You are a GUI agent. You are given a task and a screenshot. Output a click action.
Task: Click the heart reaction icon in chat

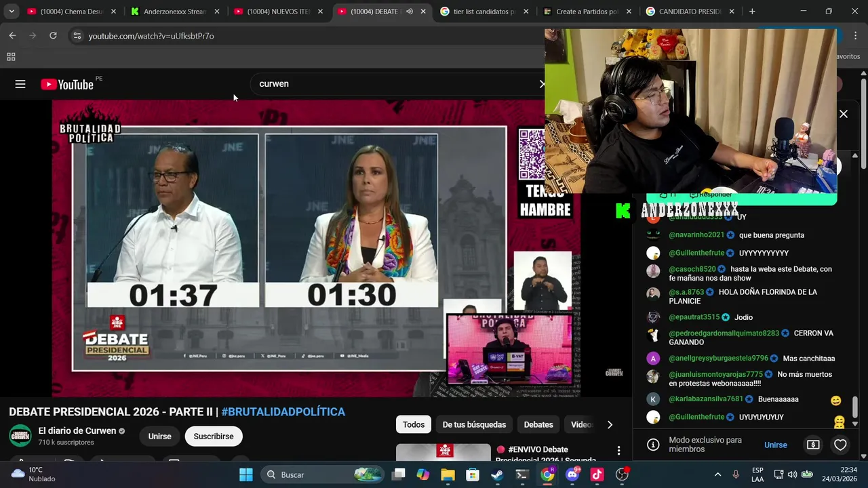(840, 445)
